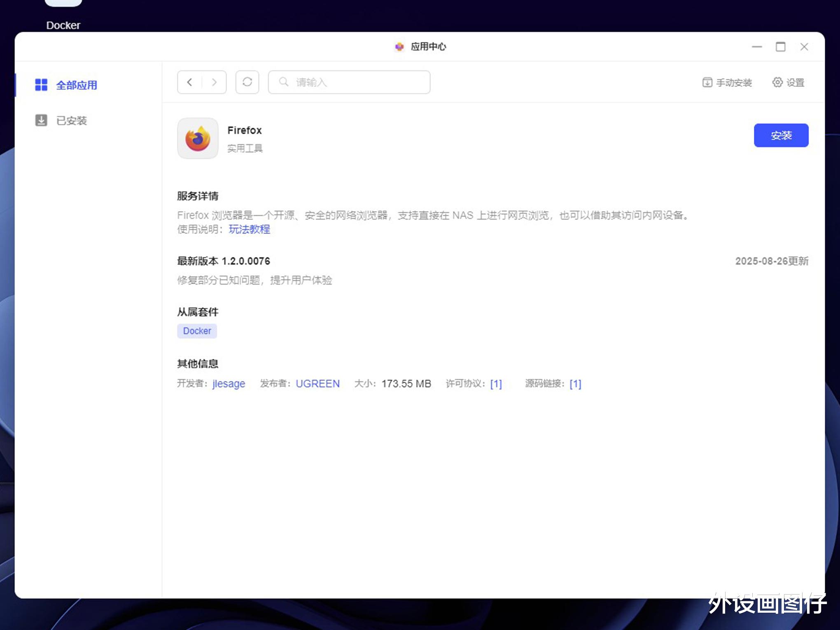Click the Firefox app icon
The height and width of the screenshot is (630, 840).
click(198, 138)
